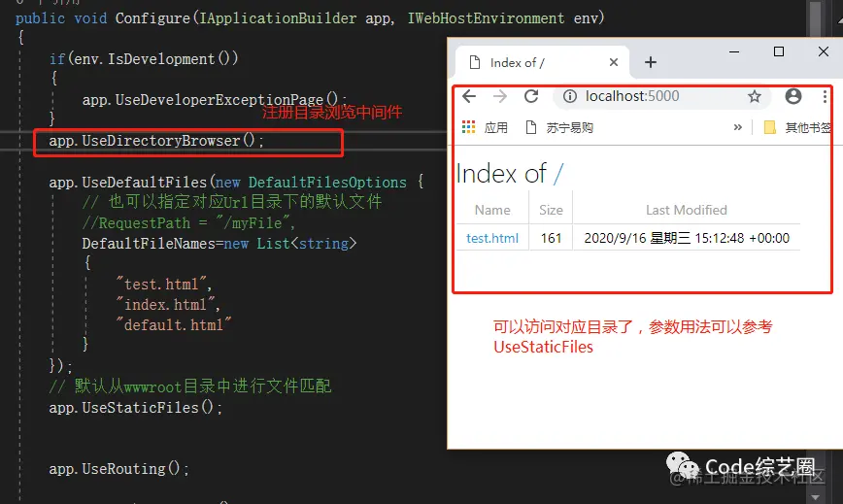Viewport: 843px width, 504px height.
Task: Open a new browser tab
Action: [x=651, y=62]
